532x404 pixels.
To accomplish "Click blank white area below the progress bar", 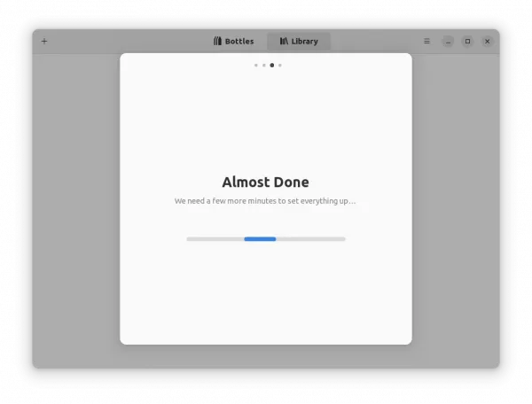I will pyautogui.click(x=266, y=292).
